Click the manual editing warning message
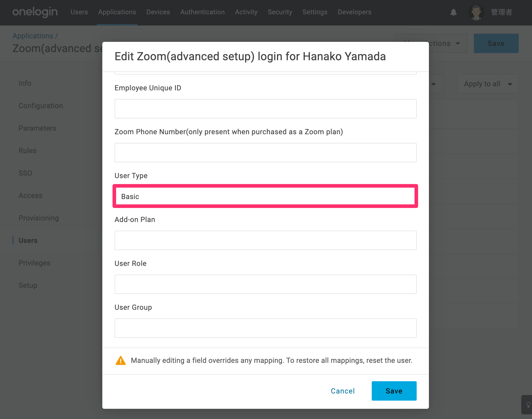Image resolution: width=532 pixels, height=419 pixels. click(271, 360)
